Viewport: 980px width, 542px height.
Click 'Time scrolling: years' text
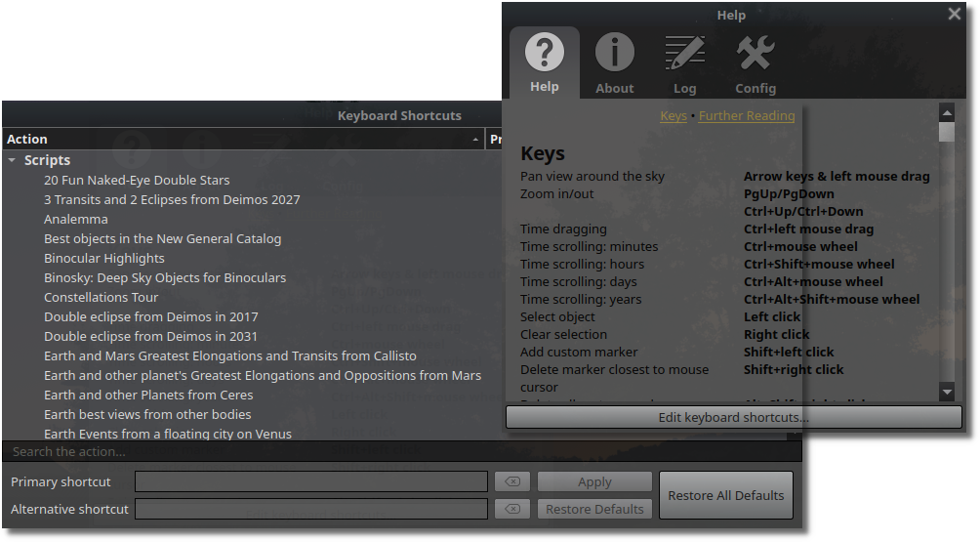(x=581, y=299)
